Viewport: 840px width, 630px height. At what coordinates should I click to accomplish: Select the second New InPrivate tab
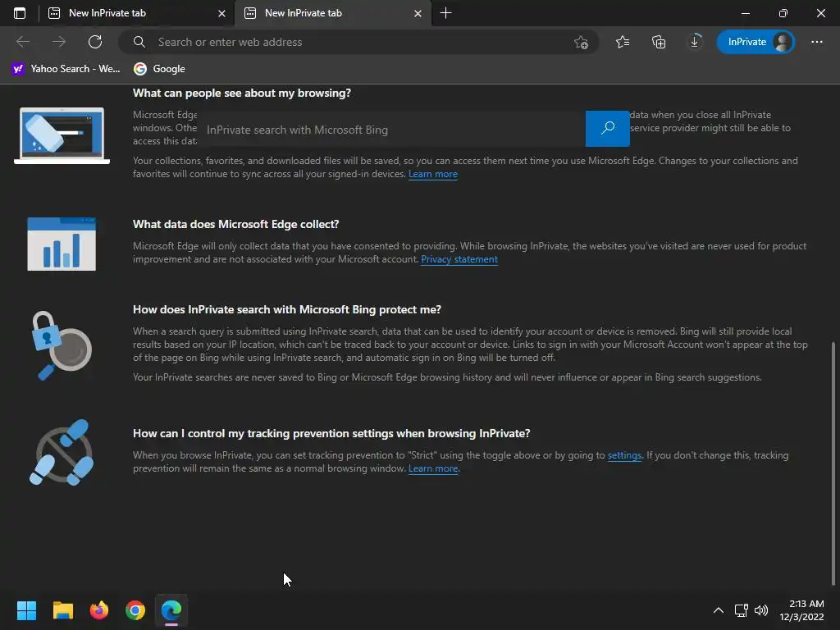point(332,13)
